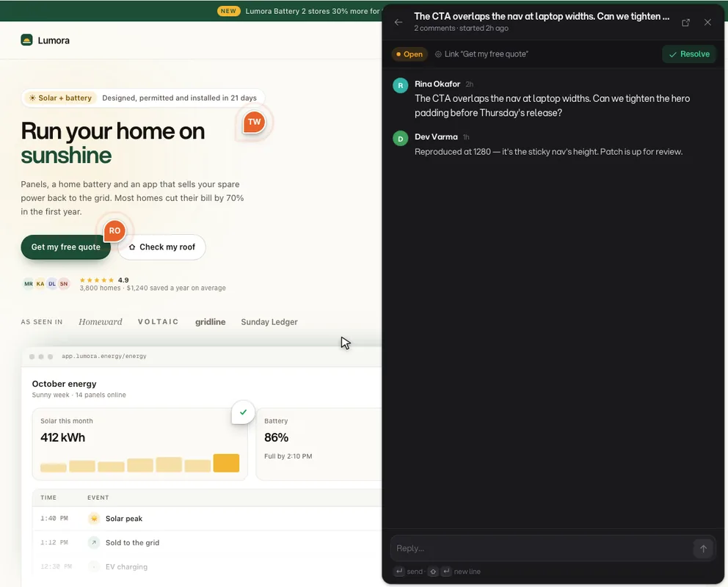728x587 pixels.
Task: Click the Homeward press logo
Action: [x=101, y=321]
